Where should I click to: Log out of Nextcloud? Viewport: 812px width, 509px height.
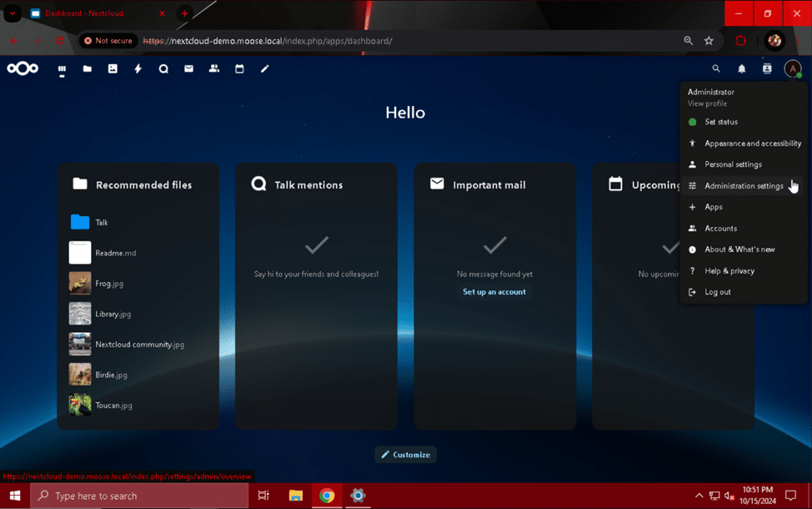[x=744, y=292]
